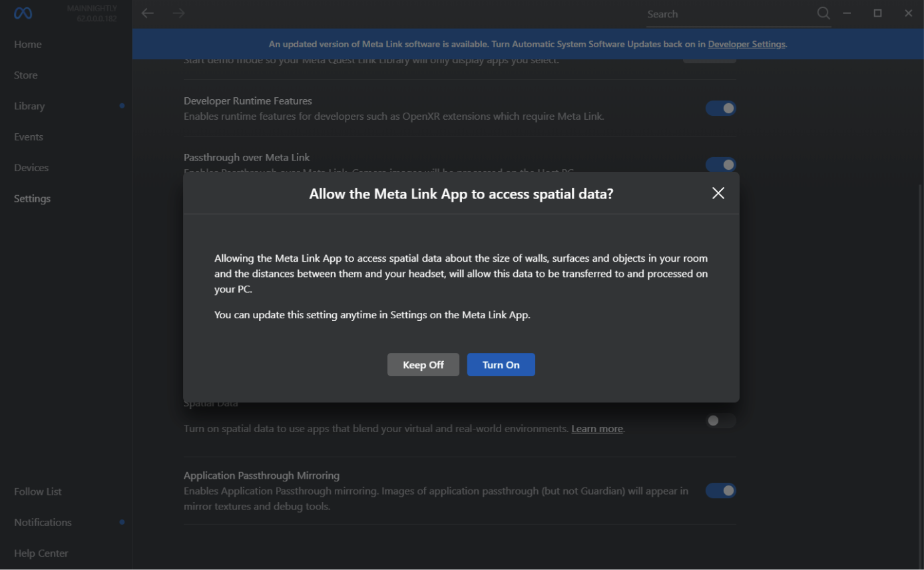Click the forward navigation arrow
This screenshot has width=924, height=570.
(x=178, y=13)
